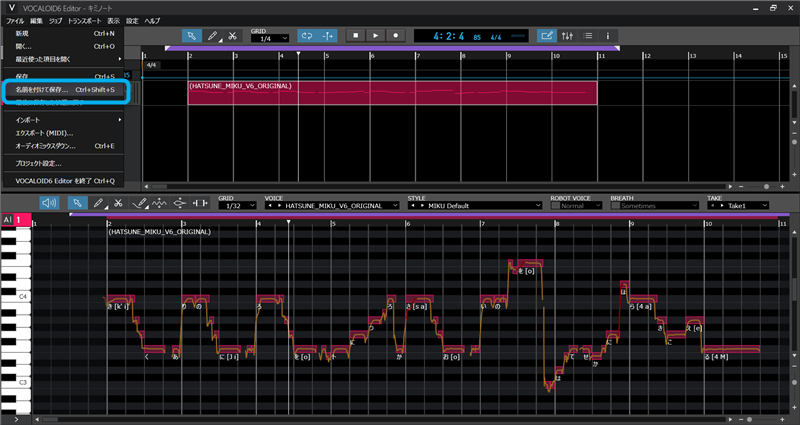Click the note stretch tool in note editor
Screen dimensions: 800x425
(200, 203)
